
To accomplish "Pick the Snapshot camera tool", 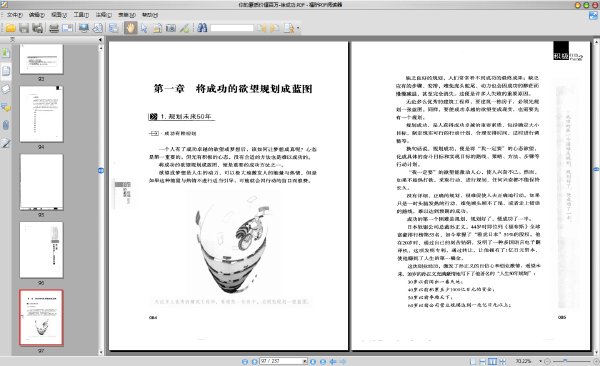I will pyautogui.click(x=171, y=28).
